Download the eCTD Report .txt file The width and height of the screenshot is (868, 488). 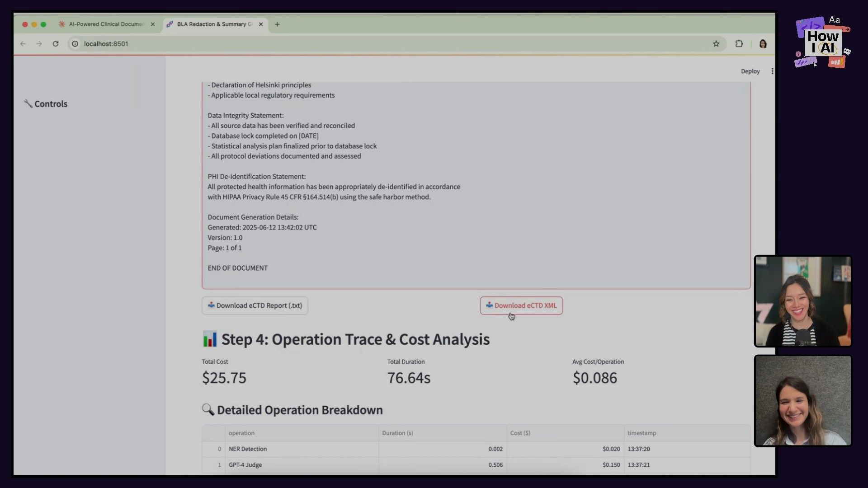255,305
